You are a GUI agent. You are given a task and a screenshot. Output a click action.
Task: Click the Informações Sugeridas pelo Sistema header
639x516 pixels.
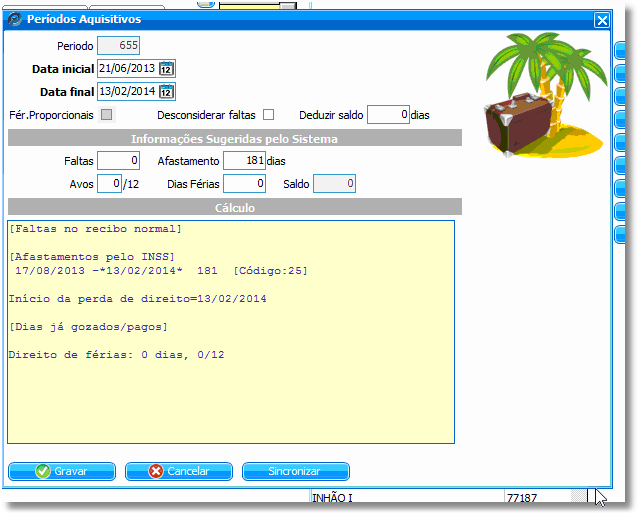point(235,139)
